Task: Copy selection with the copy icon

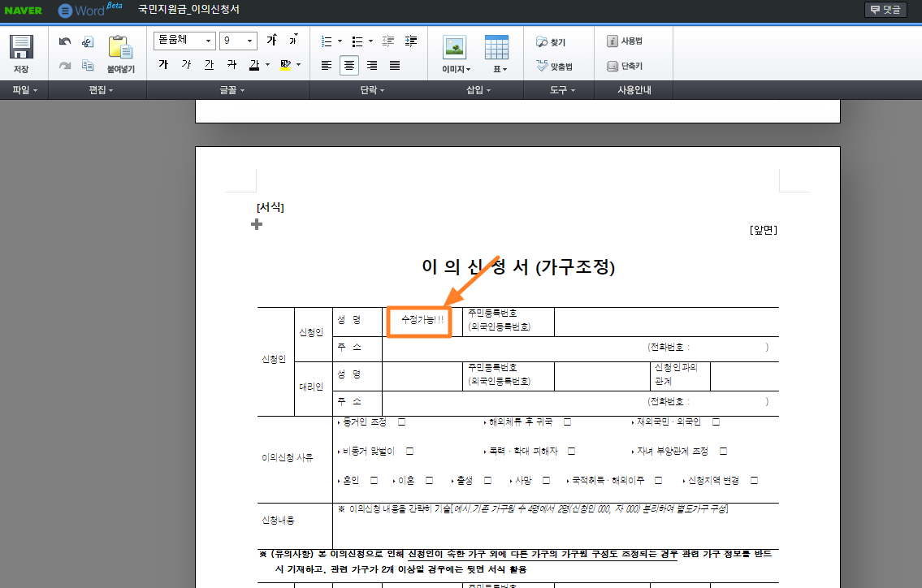Action: pos(88,65)
